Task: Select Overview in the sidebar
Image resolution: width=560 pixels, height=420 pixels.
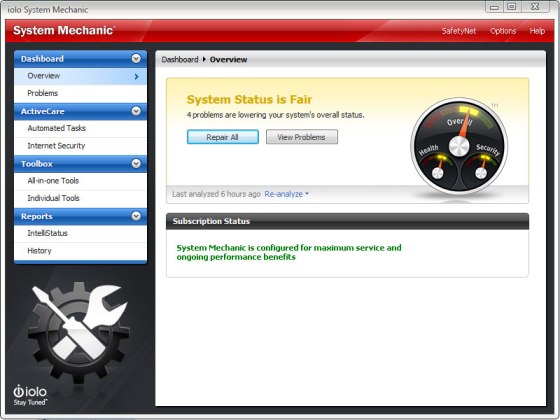Action: pyautogui.click(x=80, y=76)
